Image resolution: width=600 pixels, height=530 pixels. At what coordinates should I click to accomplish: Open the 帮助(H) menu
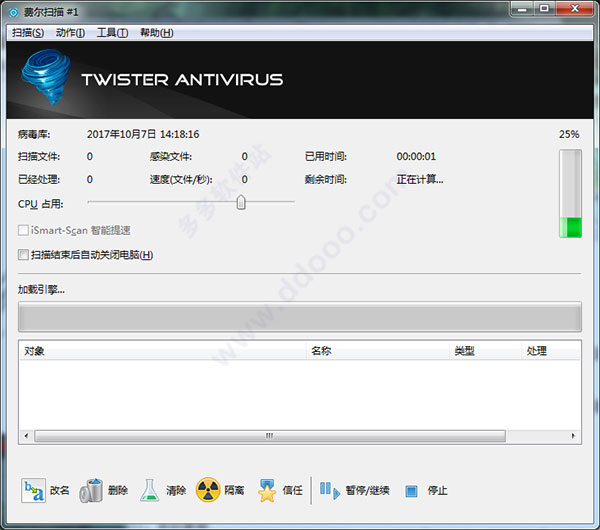coord(157,33)
